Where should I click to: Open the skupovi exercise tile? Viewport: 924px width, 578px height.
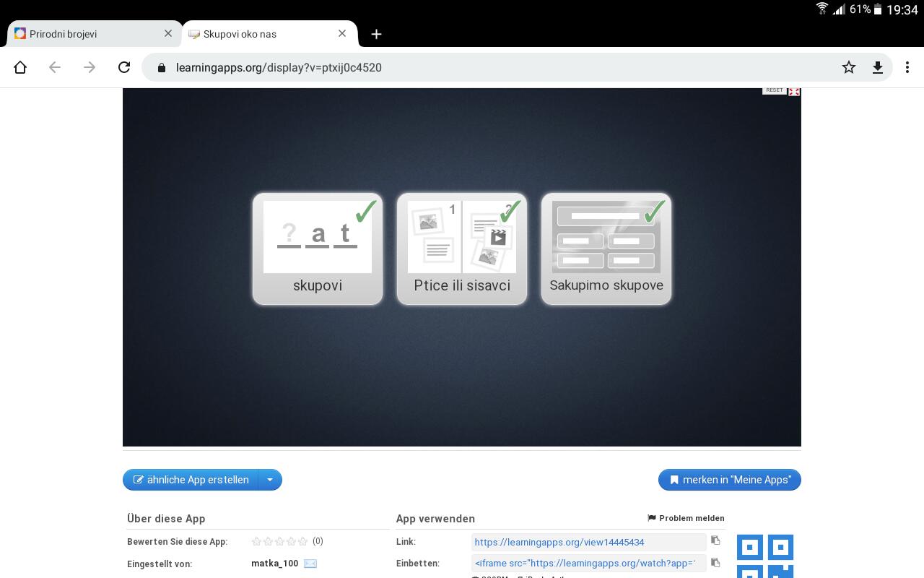coord(318,249)
